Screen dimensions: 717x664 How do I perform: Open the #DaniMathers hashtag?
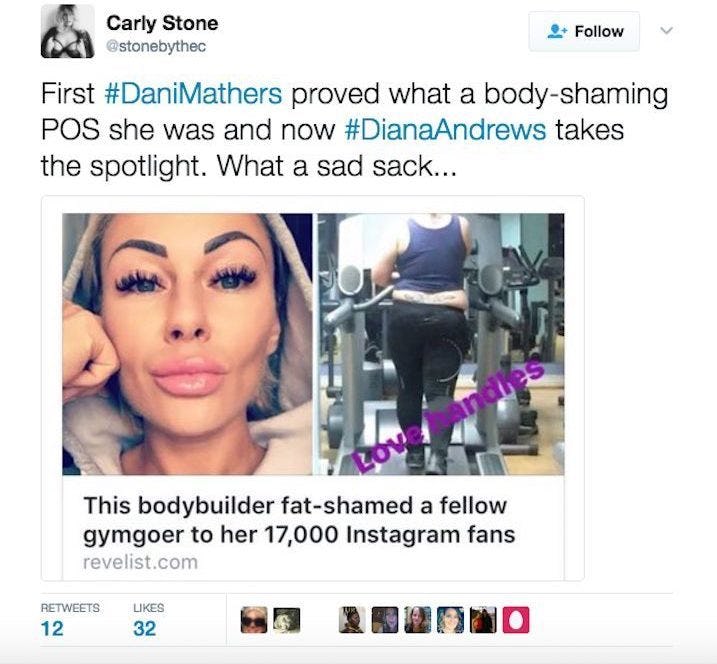(x=193, y=93)
